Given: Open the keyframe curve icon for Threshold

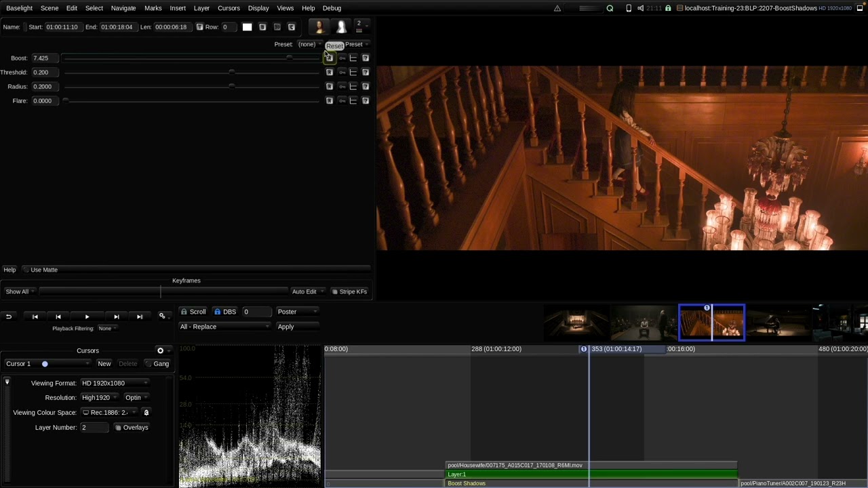Looking at the screenshot, I should 353,73.
